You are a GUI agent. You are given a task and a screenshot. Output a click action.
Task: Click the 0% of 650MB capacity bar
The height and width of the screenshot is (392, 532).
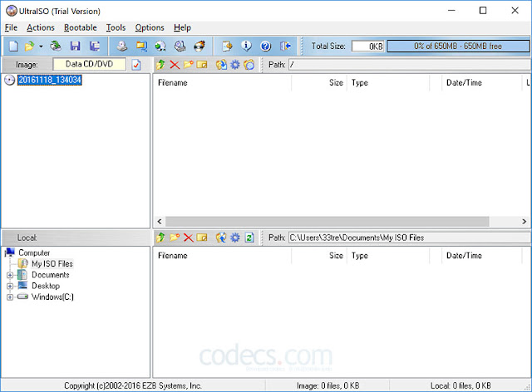(458, 47)
